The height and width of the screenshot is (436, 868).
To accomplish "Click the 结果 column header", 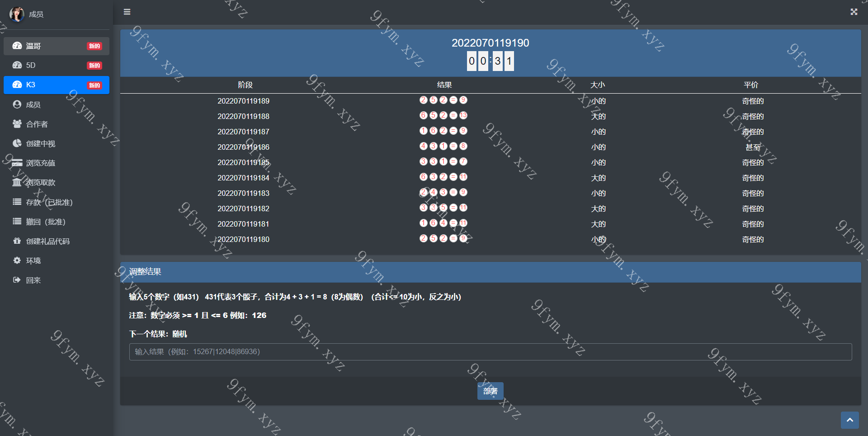I will (444, 85).
